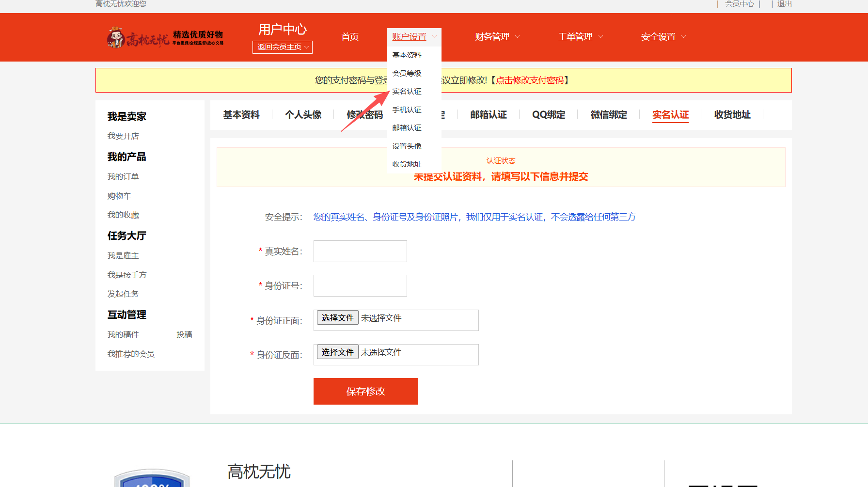Select 实名认证 from the 账户设置 menu

click(406, 91)
